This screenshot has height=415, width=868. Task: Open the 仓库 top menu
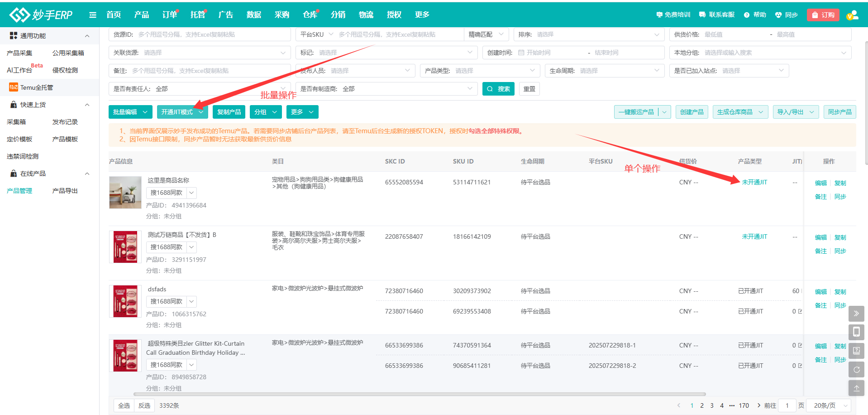coord(310,15)
